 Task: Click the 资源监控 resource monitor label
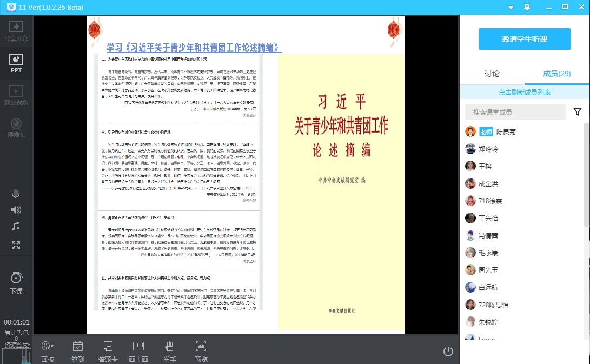17,345
